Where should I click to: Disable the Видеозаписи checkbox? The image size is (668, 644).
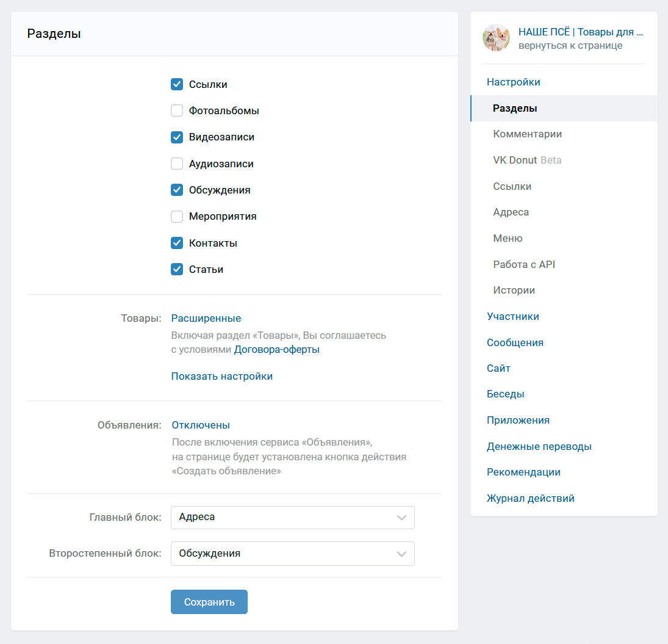pyautogui.click(x=177, y=137)
